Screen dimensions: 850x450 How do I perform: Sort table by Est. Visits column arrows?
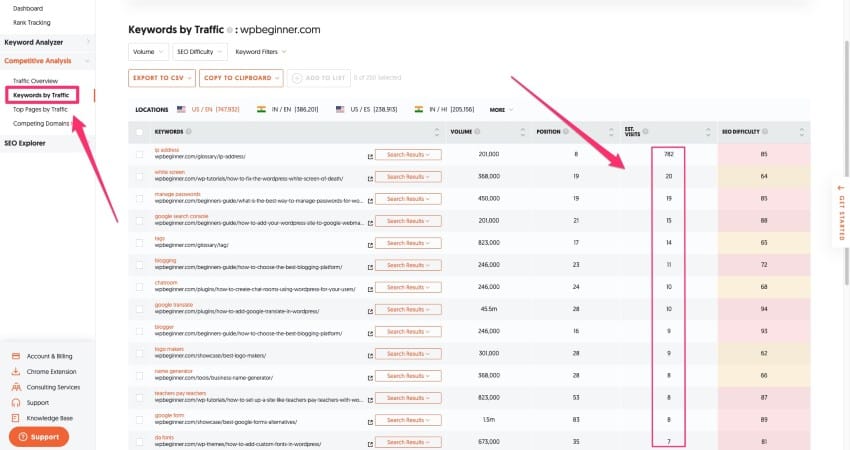708,132
